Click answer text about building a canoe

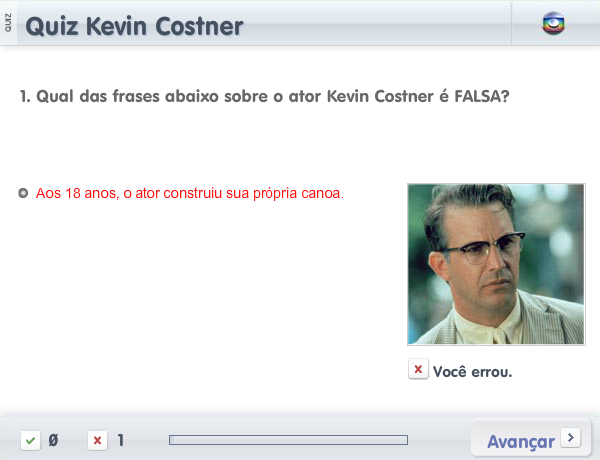(x=190, y=193)
